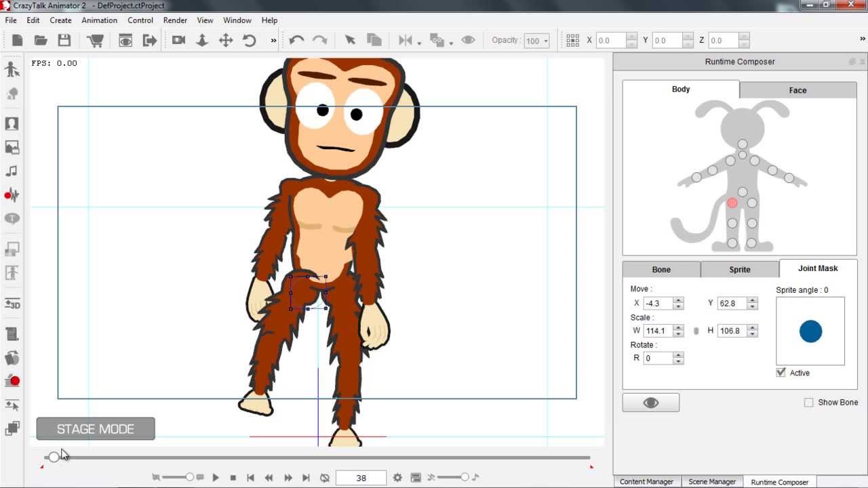868x488 pixels.
Task: Open the Scene Manager tab
Action: [712, 482]
